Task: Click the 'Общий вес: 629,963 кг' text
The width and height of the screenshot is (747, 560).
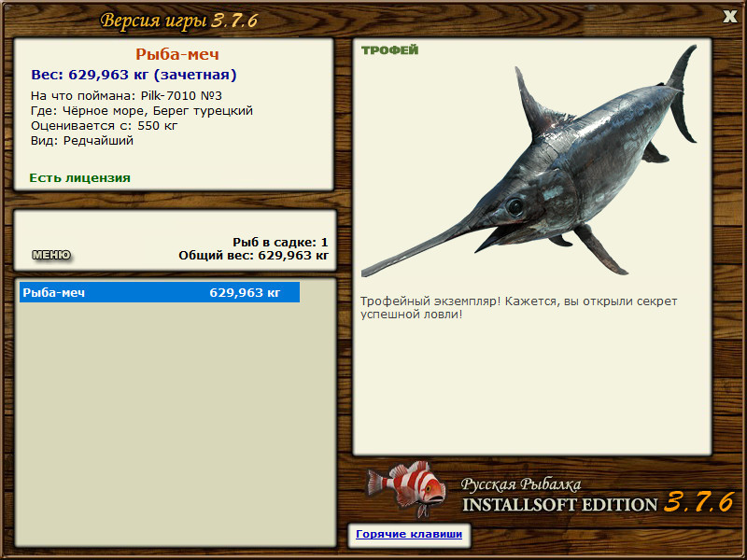Action: coord(253,256)
